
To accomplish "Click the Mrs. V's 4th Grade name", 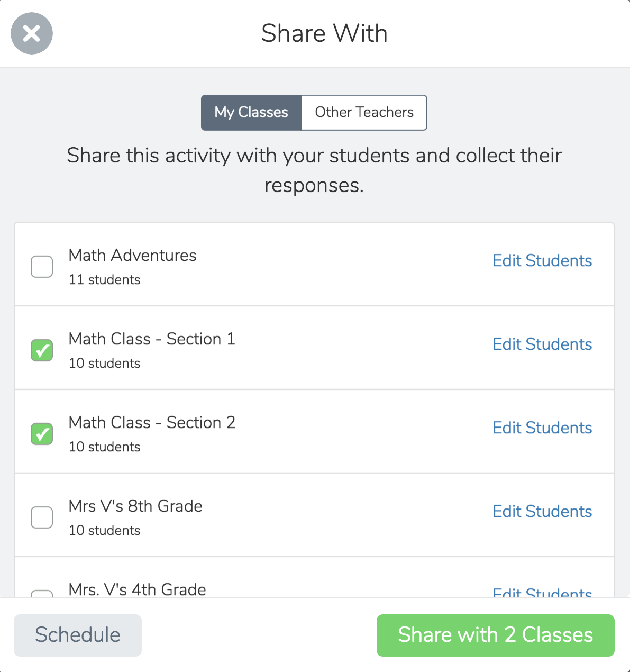I will pyautogui.click(x=137, y=589).
